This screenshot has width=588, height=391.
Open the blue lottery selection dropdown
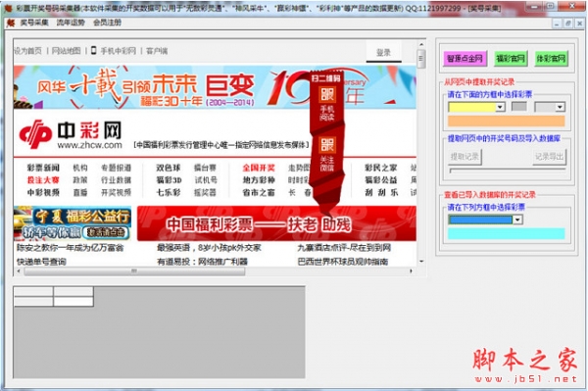click(x=517, y=220)
